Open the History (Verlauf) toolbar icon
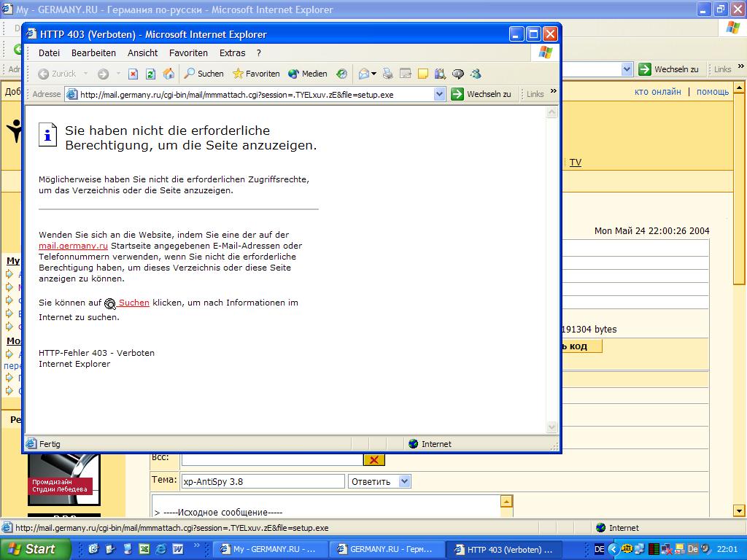The width and height of the screenshot is (747, 560). 341,74
